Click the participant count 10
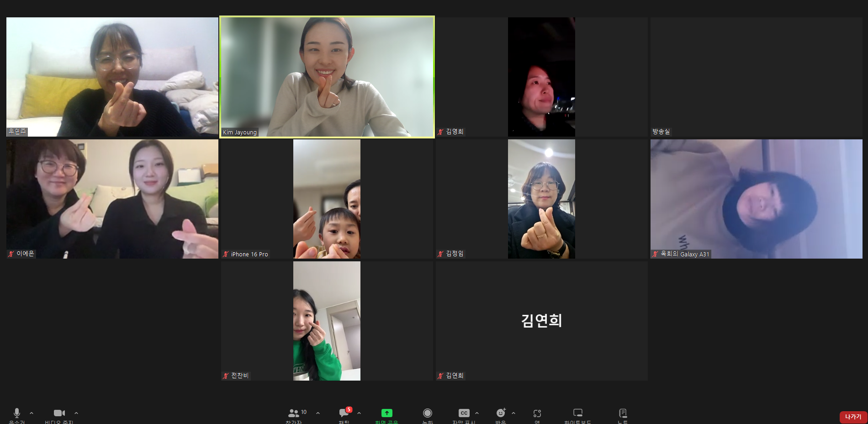Image resolution: width=868 pixels, height=424 pixels. pos(304,412)
